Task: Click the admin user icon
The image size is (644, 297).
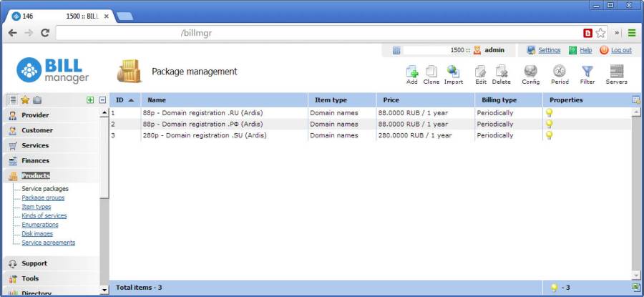Action: [477, 50]
